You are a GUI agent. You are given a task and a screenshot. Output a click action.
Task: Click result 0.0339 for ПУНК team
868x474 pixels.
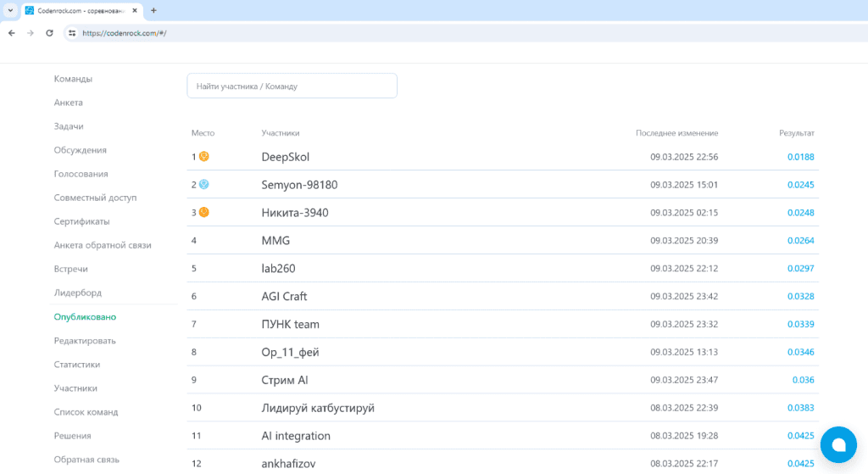[x=801, y=324]
